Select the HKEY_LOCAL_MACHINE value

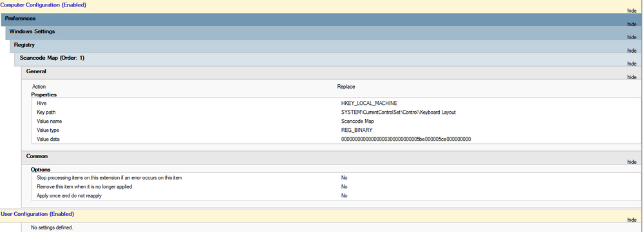pos(369,103)
